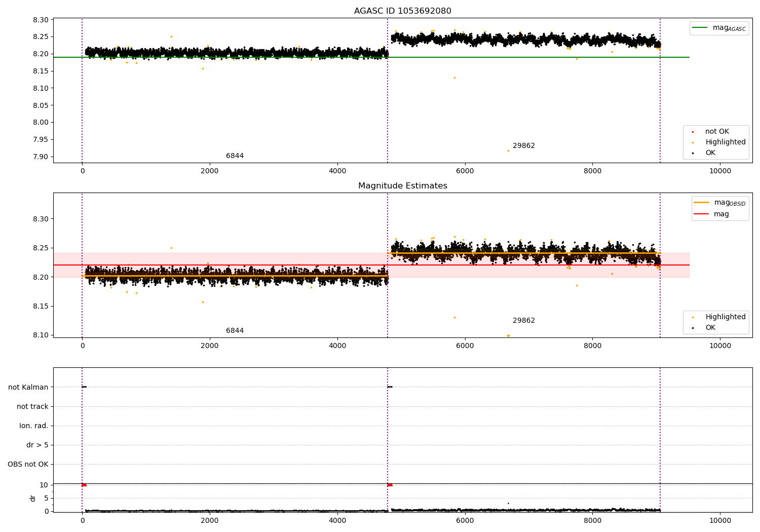The image size is (760, 532).
Task: Select the 29862 annotation in Magnitude Estimates plot
Action: point(524,321)
